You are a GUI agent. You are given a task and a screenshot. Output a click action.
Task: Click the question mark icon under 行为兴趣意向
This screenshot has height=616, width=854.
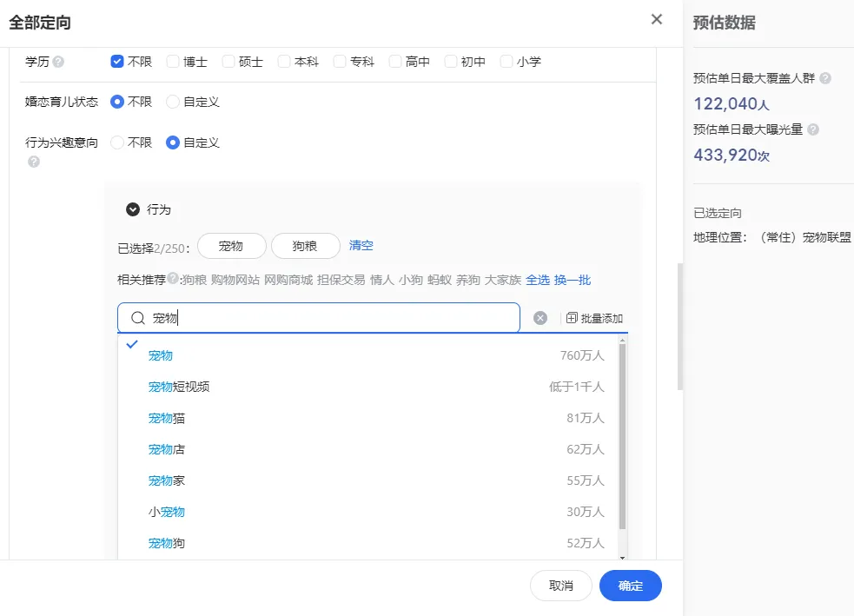pyautogui.click(x=33, y=162)
